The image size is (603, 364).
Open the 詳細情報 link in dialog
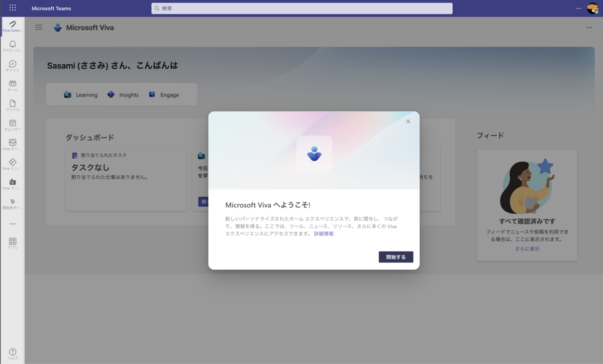click(x=324, y=234)
